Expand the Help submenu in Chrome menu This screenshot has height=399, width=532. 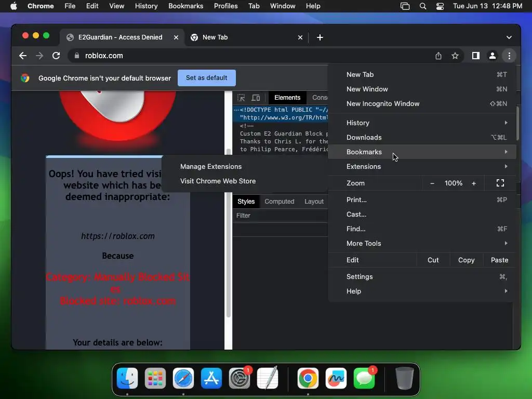pyautogui.click(x=422, y=291)
